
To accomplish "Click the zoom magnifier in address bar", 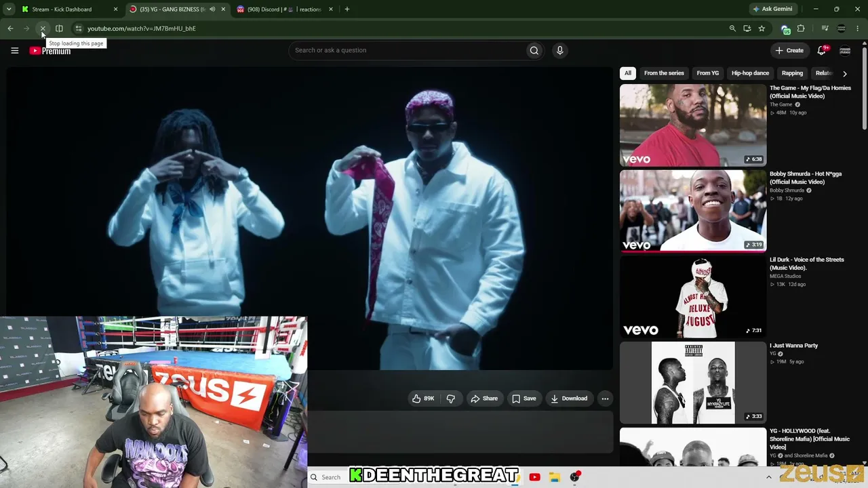I will click(x=732, y=28).
